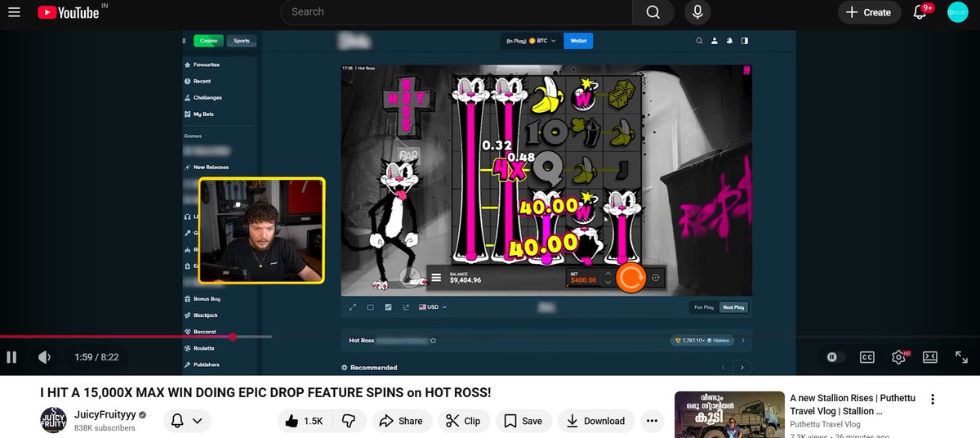Switch to theater mode
Screen dimensions: 980x438
click(930, 357)
